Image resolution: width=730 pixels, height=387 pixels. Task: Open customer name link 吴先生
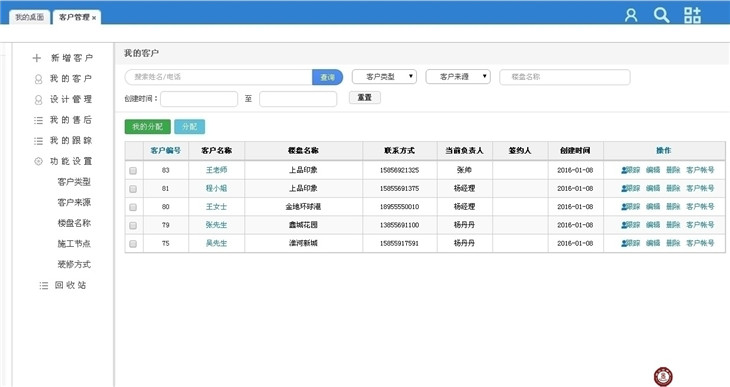point(216,243)
